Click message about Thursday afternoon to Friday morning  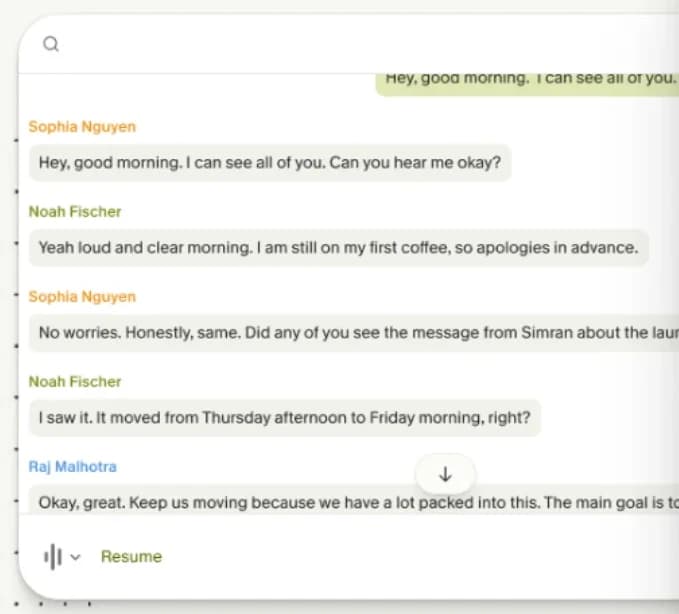click(285, 417)
